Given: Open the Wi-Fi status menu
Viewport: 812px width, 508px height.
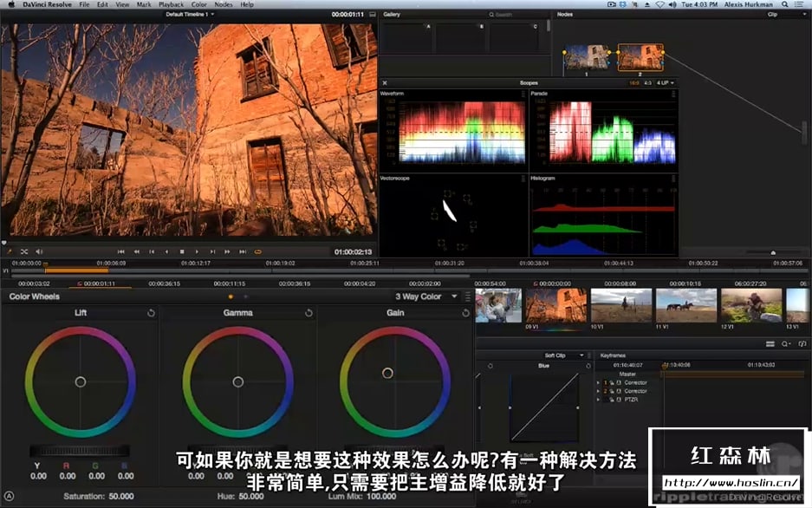Looking at the screenshot, I should (x=659, y=4).
